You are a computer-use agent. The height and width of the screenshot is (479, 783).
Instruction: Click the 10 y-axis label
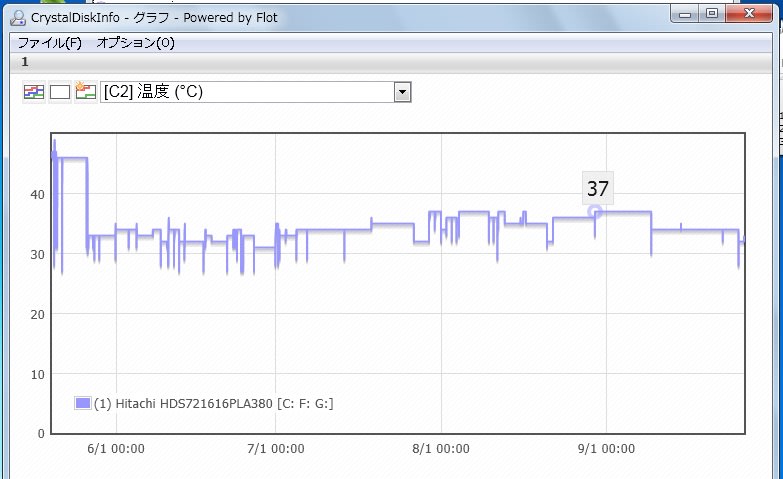click(37, 375)
